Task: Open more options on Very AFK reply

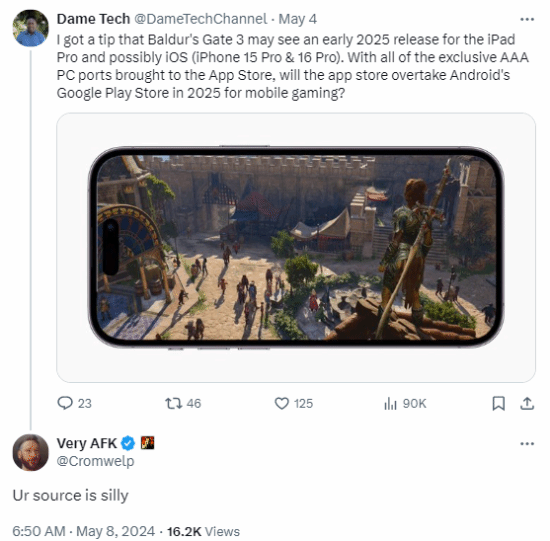Action: pyautogui.click(x=527, y=443)
